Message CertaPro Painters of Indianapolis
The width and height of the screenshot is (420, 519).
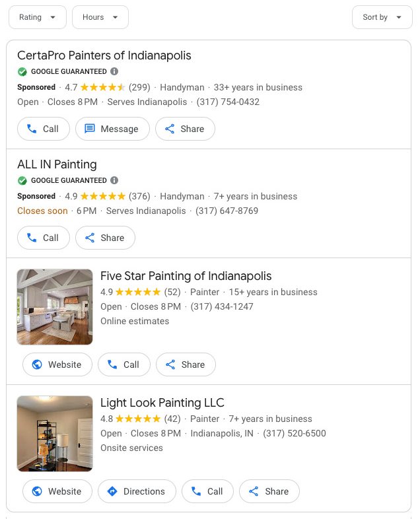(112, 129)
